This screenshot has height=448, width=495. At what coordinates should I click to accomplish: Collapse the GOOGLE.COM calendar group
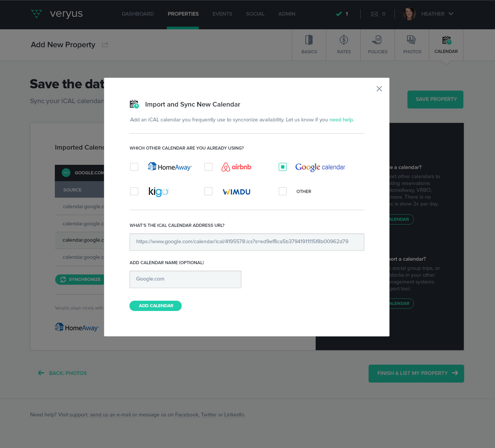point(66,172)
